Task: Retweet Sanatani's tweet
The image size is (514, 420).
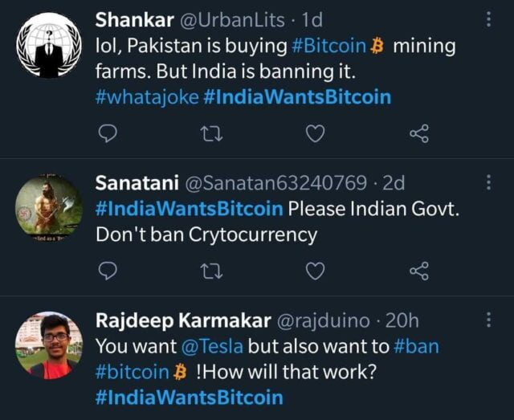Action: [210, 272]
